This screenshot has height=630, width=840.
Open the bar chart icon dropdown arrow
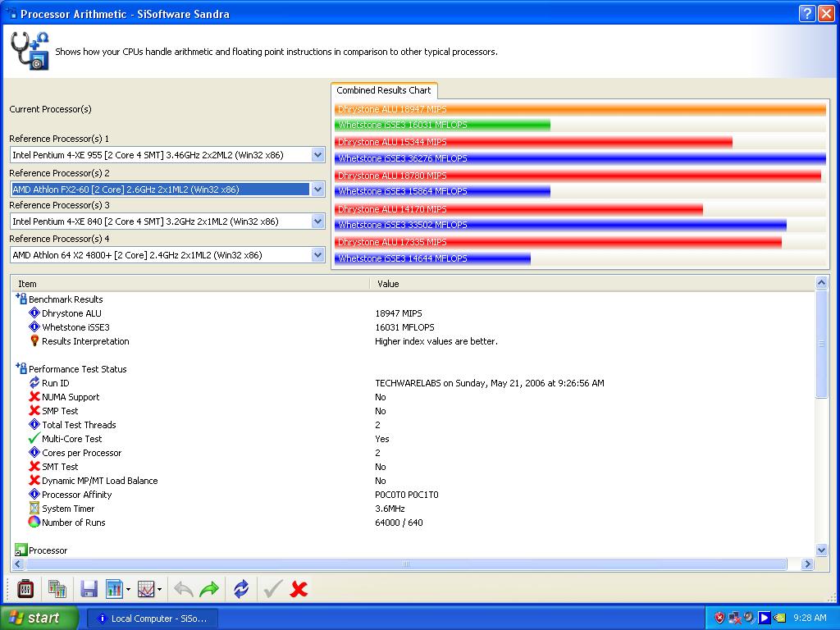tap(128, 590)
